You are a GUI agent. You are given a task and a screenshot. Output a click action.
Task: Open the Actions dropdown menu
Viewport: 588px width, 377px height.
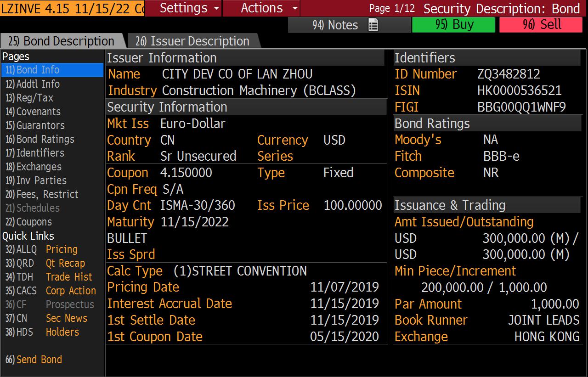coord(261,8)
